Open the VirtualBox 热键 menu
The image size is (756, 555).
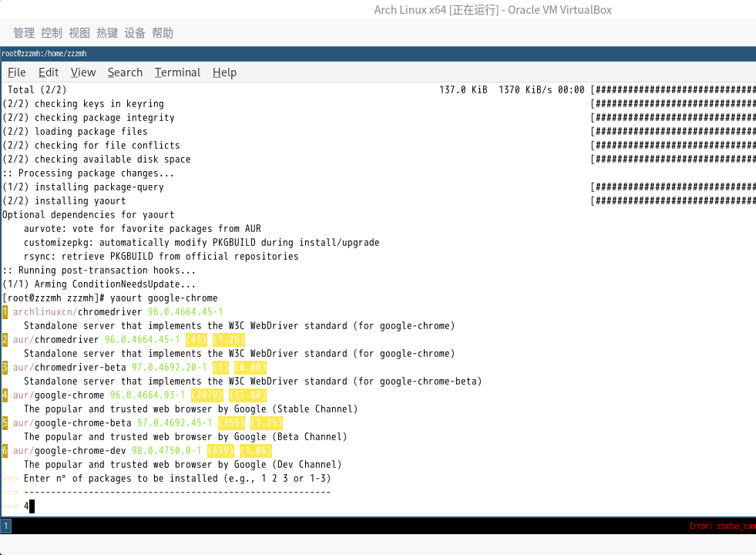(107, 33)
